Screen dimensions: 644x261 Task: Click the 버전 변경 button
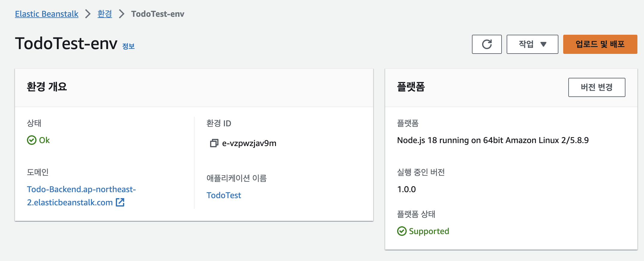[596, 87]
